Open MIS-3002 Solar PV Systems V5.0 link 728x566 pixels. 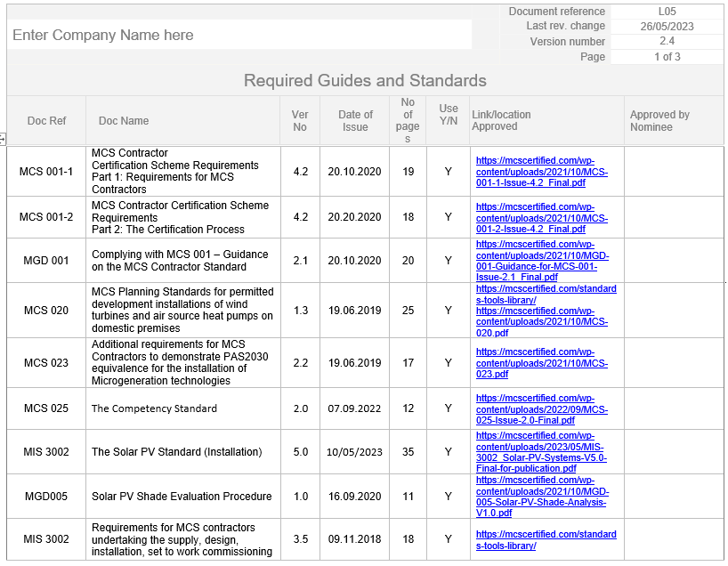click(x=541, y=452)
